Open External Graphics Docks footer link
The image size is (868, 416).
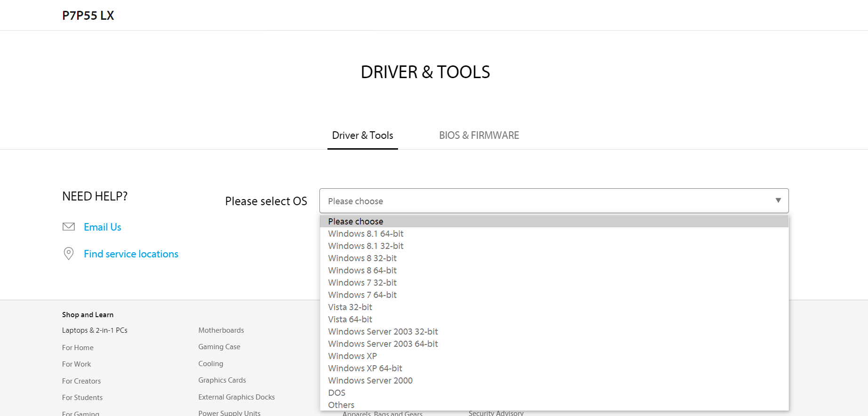tap(237, 397)
